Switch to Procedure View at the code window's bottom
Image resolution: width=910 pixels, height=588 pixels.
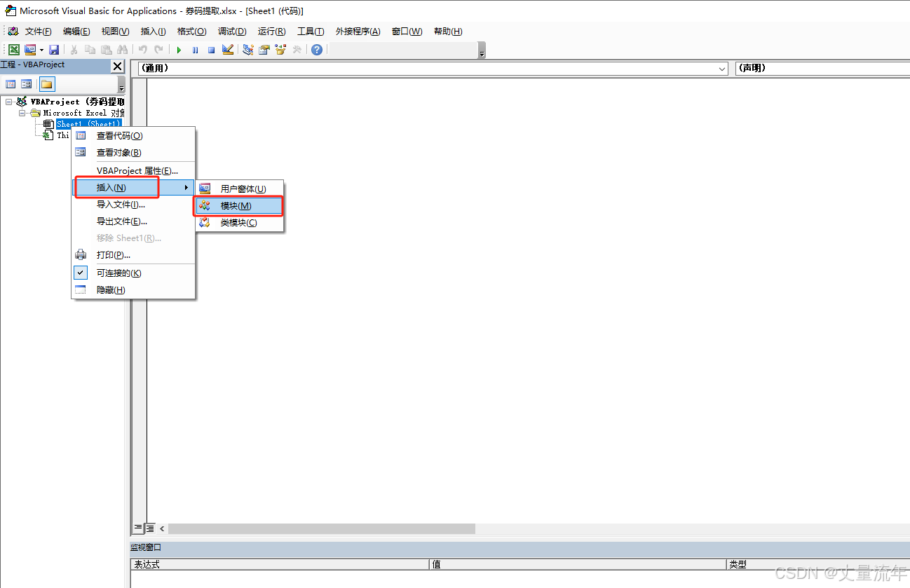coord(138,528)
